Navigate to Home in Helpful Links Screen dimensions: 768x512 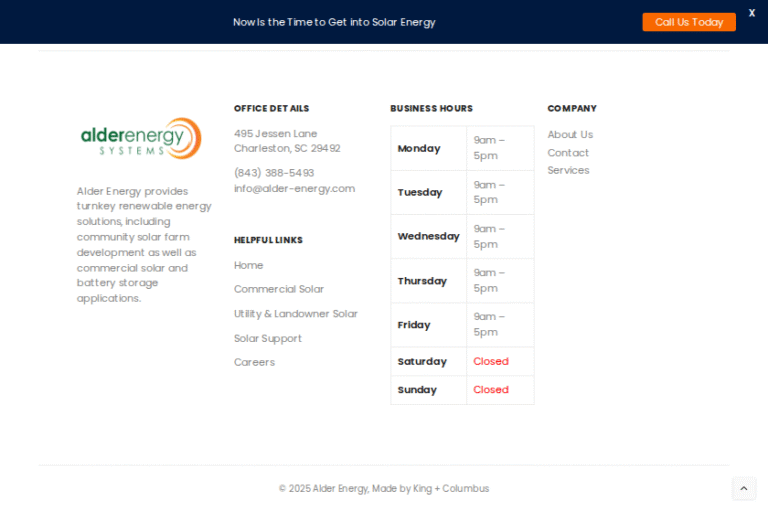coord(248,265)
